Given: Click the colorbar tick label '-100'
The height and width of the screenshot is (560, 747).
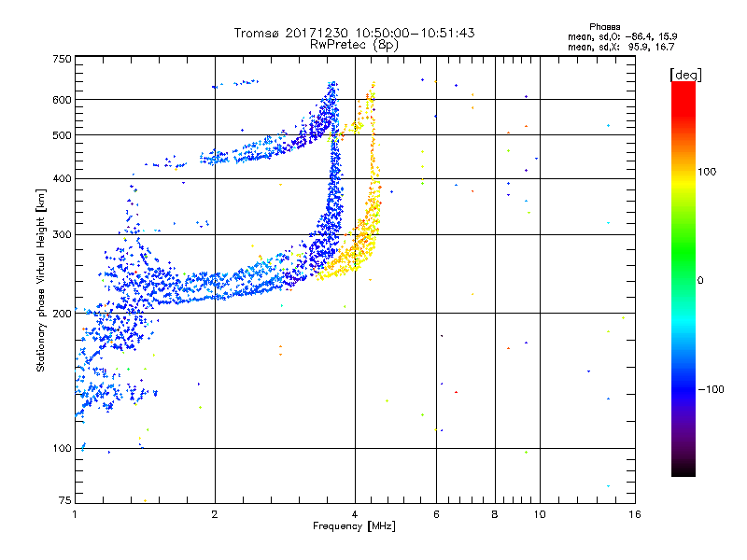Looking at the screenshot, I should [x=712, y=389].
